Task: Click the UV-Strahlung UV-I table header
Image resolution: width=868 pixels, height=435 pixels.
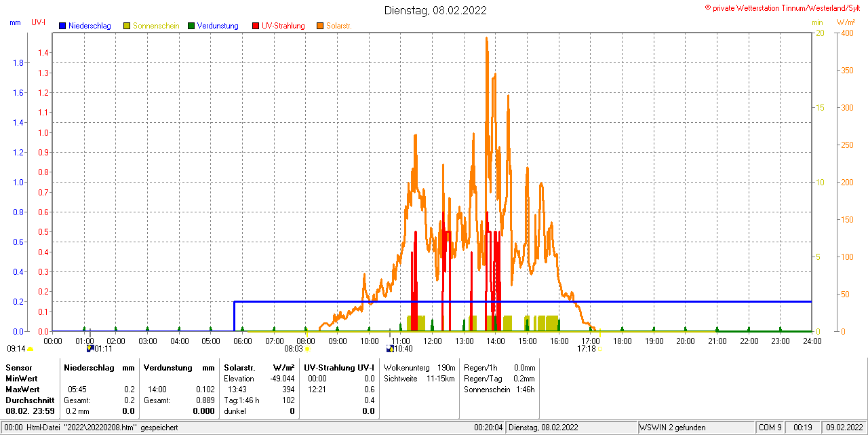Action: tap(339, 367)
